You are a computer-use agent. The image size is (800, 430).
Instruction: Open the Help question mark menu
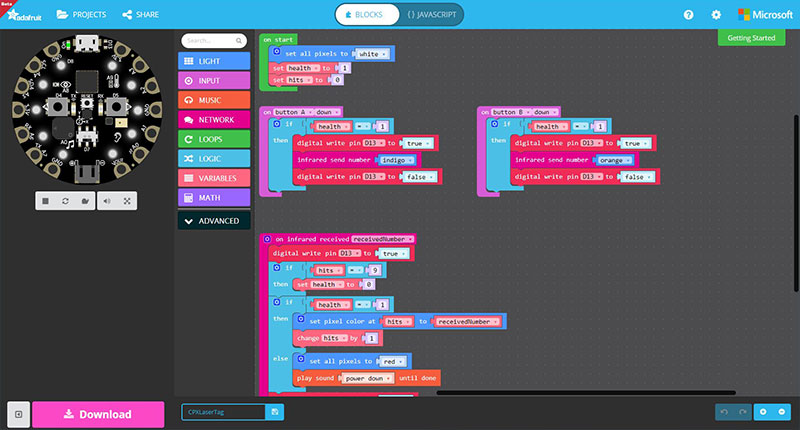pos(688,15)
